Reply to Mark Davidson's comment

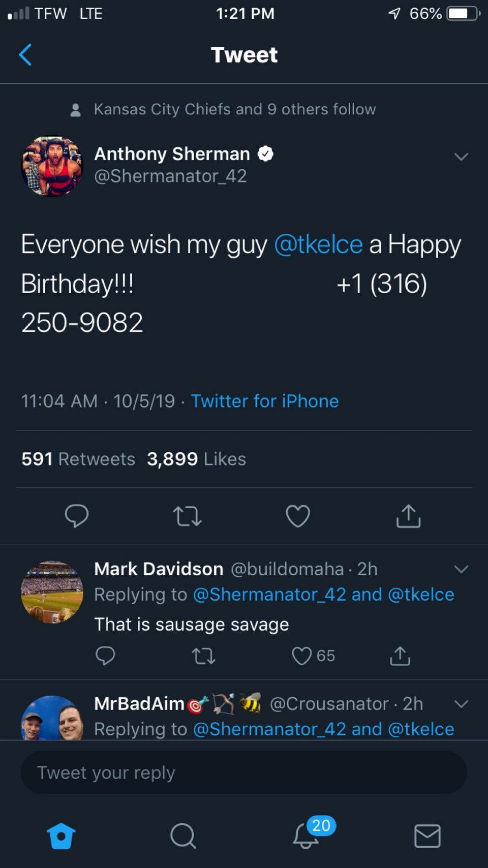point(105,656)
